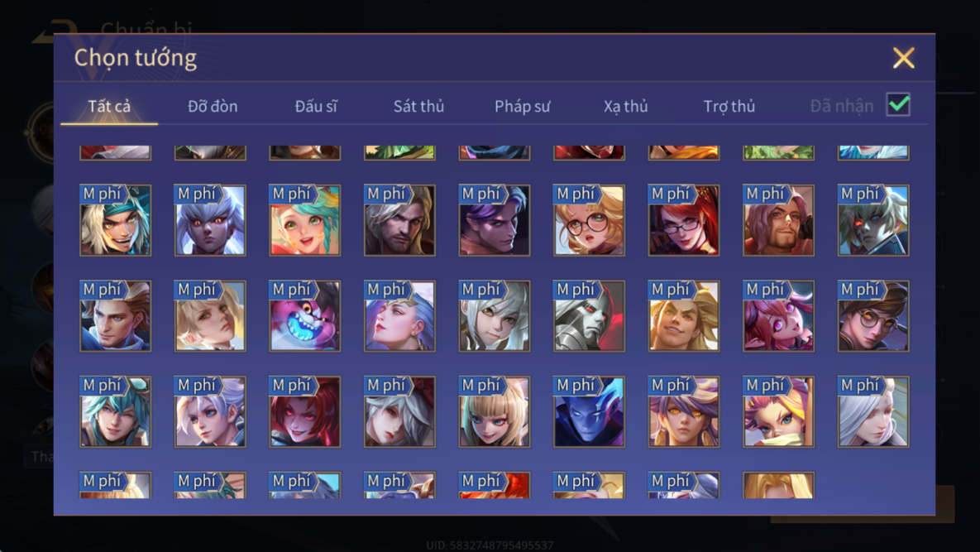
Task: Switch to the Pháp sư tab
Action: [523, 106]
